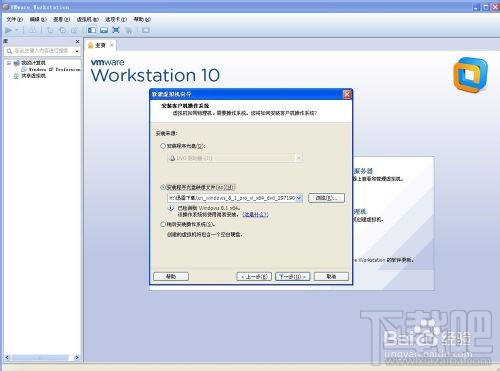Open the power options arrow beside the play icon
The image size is (500, 371).
[17, 30]
